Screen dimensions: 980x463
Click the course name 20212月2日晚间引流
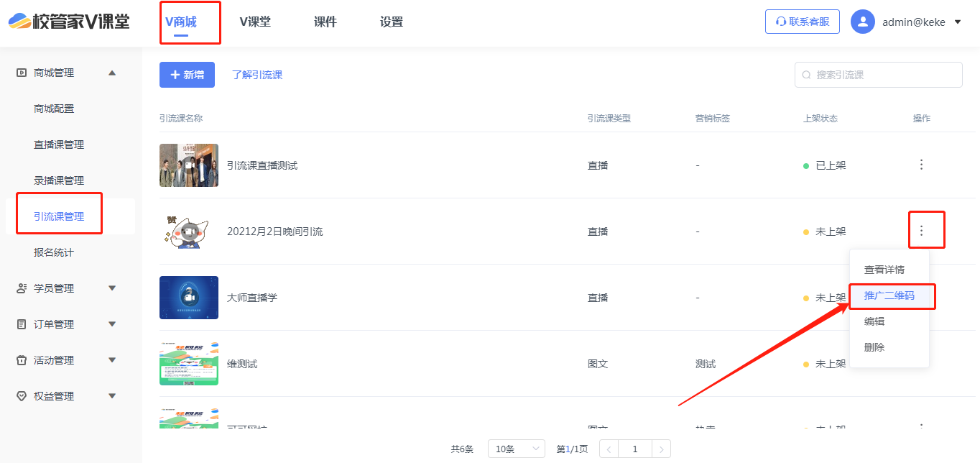275,232
